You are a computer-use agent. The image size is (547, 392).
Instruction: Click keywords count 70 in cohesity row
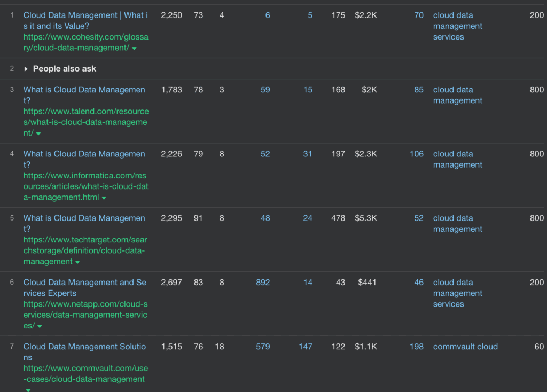click(419, 15)
